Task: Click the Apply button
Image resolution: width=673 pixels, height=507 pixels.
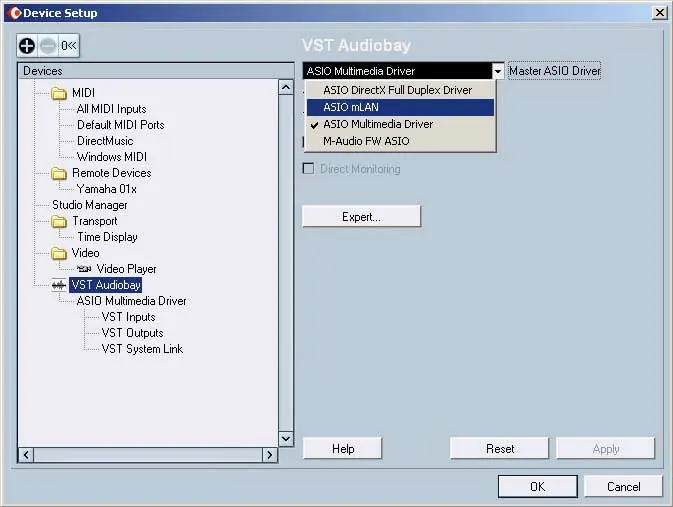Action: (606, 449)
